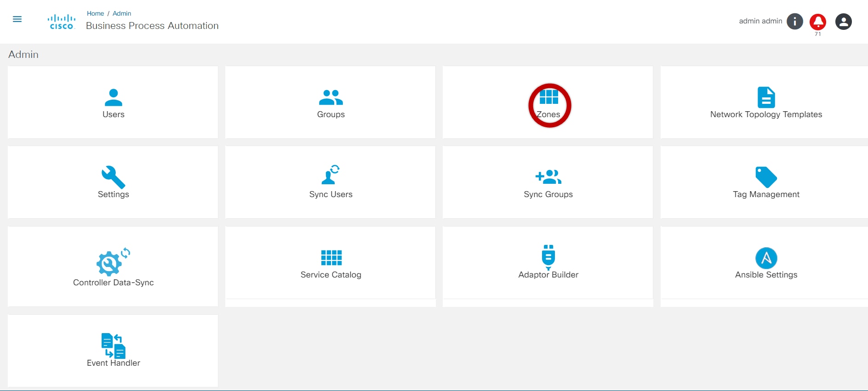The height and width of the screenshot is (391, 868).
Task: Click the "admin admin" username text
Action: click(760, 21)
